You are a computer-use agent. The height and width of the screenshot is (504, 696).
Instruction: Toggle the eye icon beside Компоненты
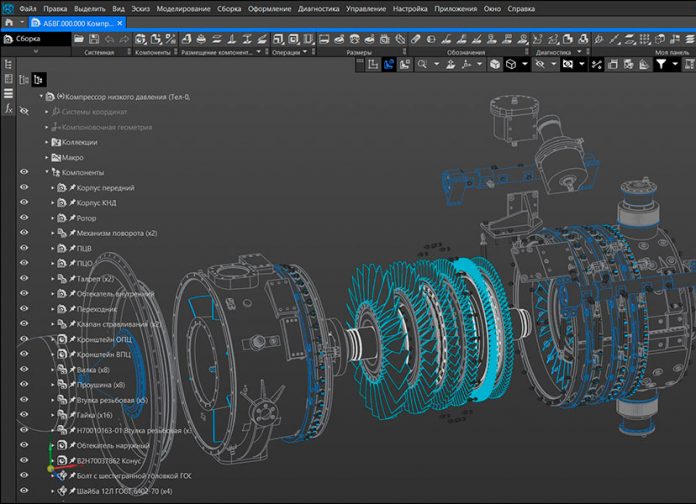tap(24, 172)
